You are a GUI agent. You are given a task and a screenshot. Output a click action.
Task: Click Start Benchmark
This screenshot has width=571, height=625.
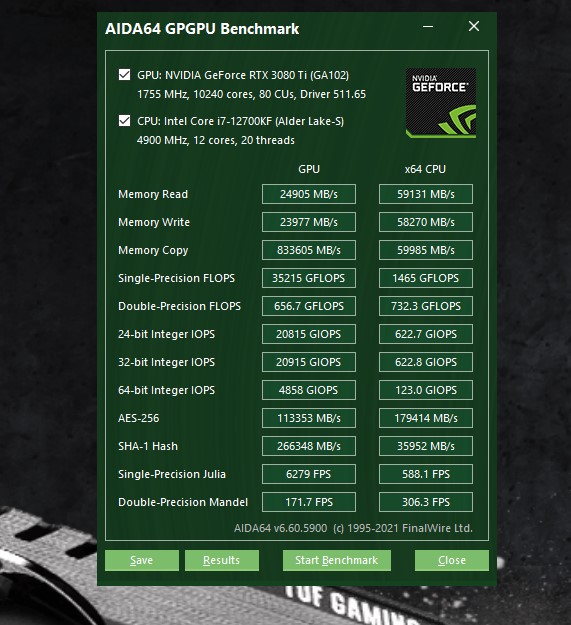click(x=337, y=560)
